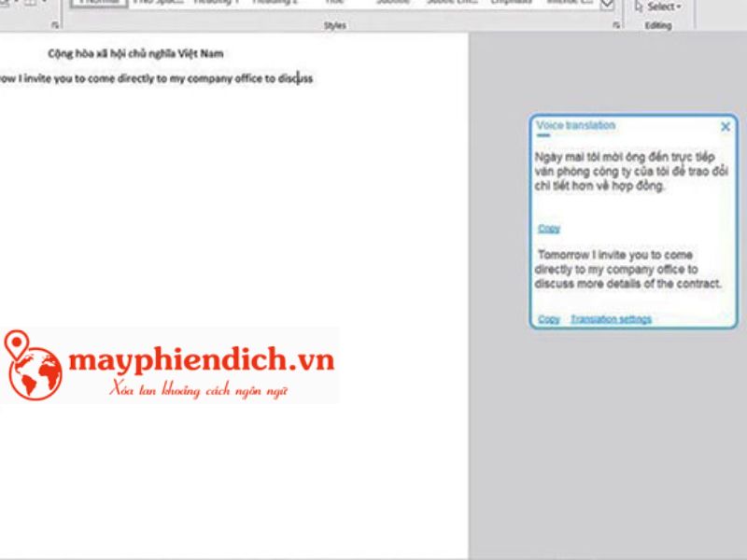
Task: Copy the English translation result
Action: (x=549, y=319)
